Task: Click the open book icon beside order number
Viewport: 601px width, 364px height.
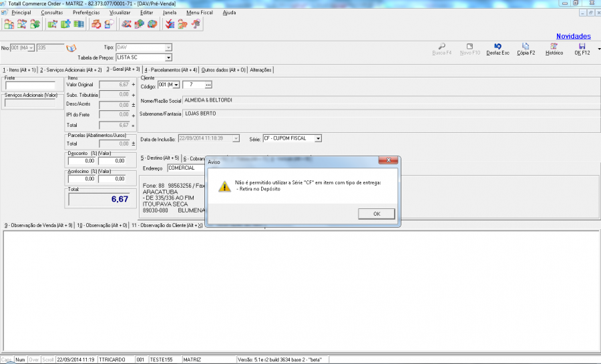Action: [71, 48]
